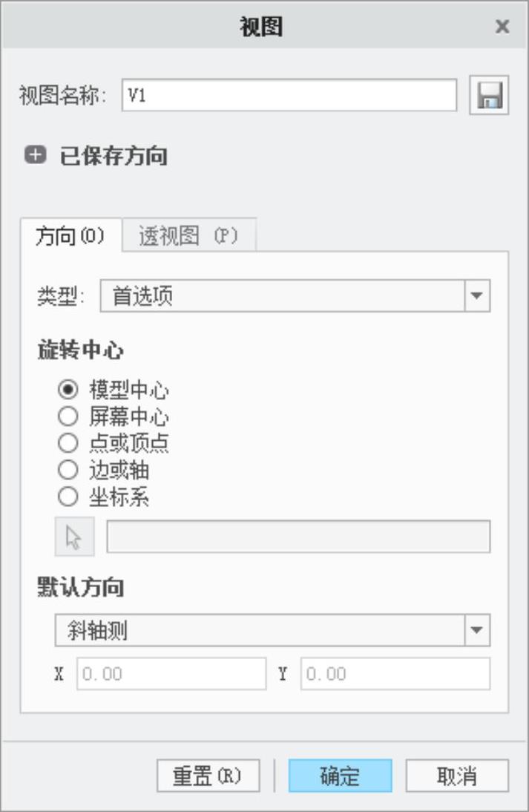Open the 类型 dropdown list
This screenshot has width=529, height=812.
tap(476, 296)
